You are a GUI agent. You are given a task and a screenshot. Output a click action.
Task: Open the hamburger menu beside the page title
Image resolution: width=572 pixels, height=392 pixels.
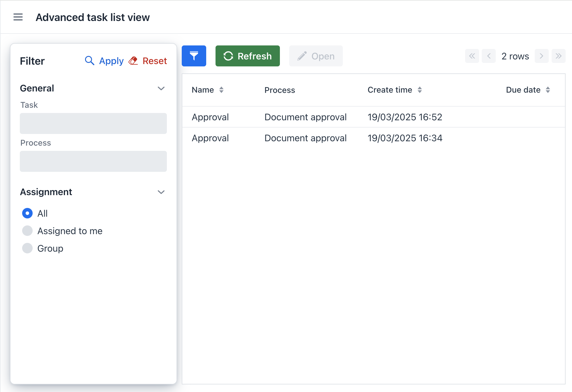(x=18, y=17)
